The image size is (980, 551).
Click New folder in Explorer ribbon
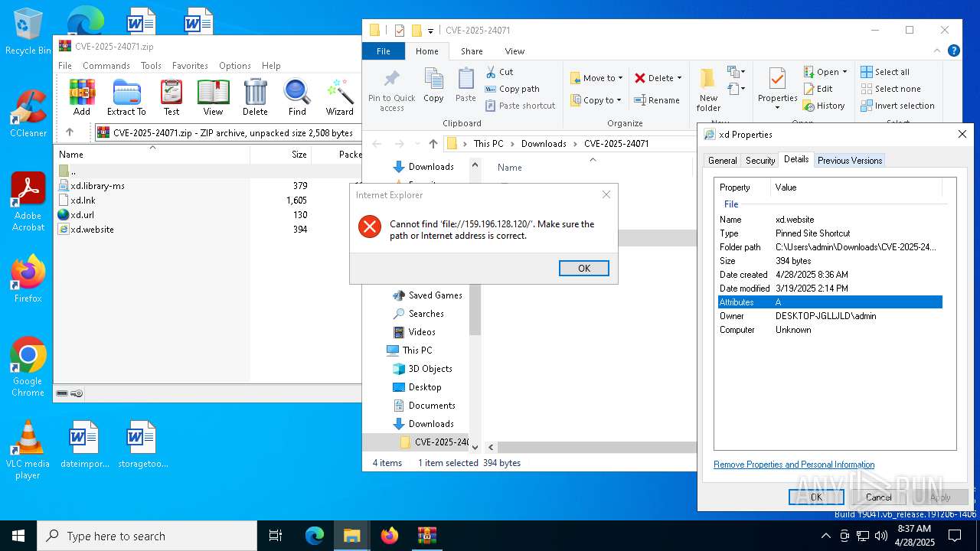click(708, 90)
